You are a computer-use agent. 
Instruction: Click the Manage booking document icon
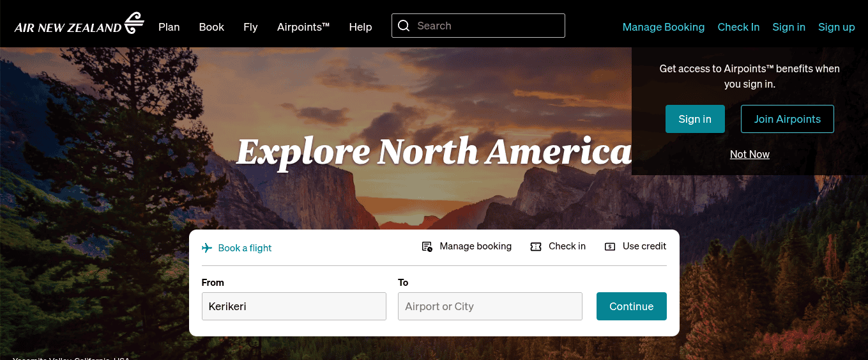(x=427, y=247)
